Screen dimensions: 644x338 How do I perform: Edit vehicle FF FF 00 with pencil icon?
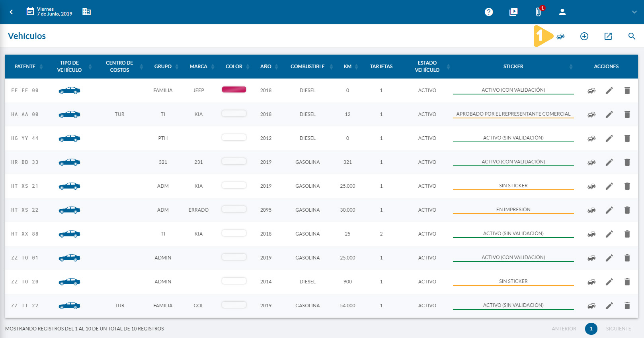pyautogui.click(x=609, y=90)
